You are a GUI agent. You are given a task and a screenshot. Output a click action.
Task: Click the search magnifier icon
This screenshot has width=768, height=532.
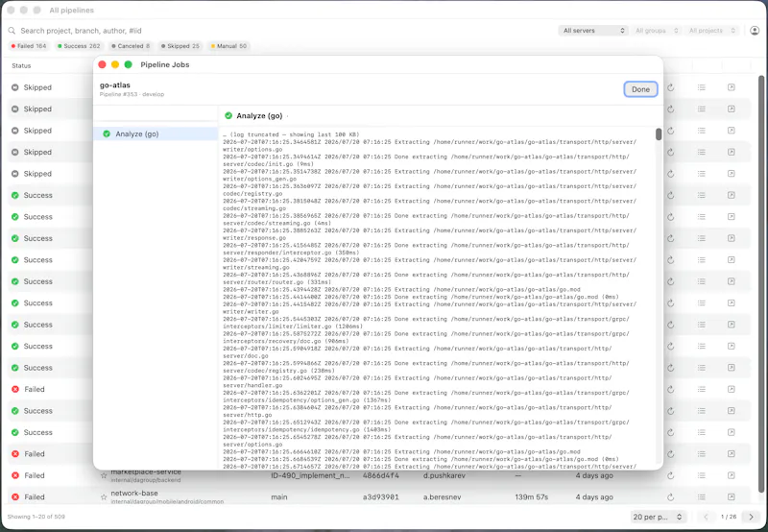12,31
